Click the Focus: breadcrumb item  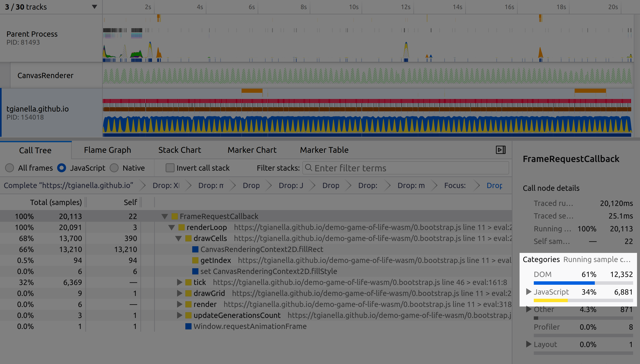(454, 185)
